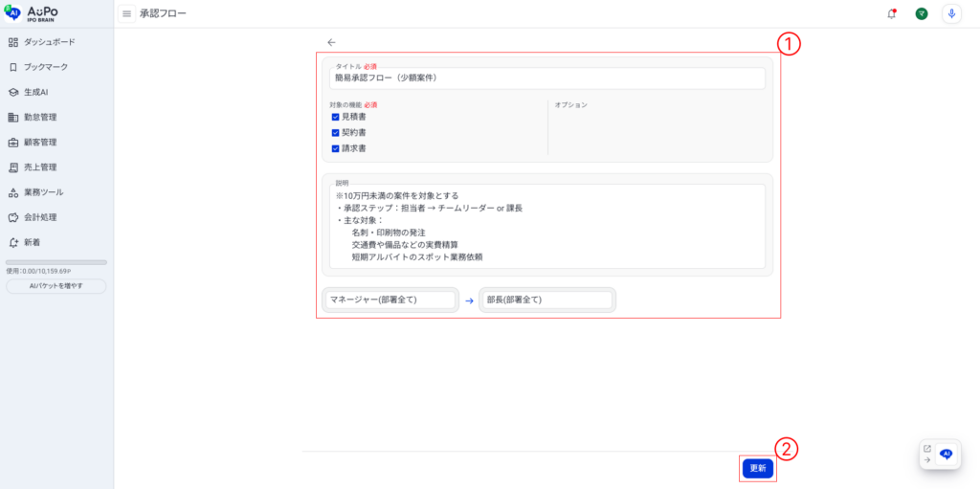Open the マネージャー(部署全て) approver selector
This screenshot has height=489, width=980.
coord(390,300)
